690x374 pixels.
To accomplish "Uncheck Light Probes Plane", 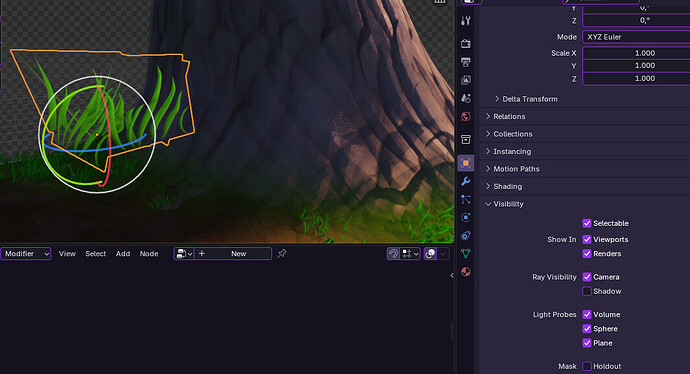I will pyautogui.click(x=587, y=343).
